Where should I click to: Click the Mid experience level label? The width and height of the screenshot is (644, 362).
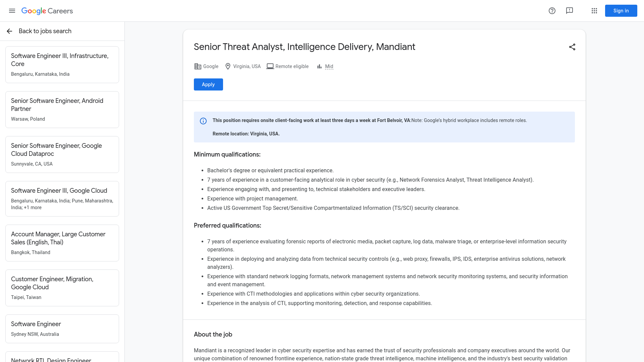point(329,66)
